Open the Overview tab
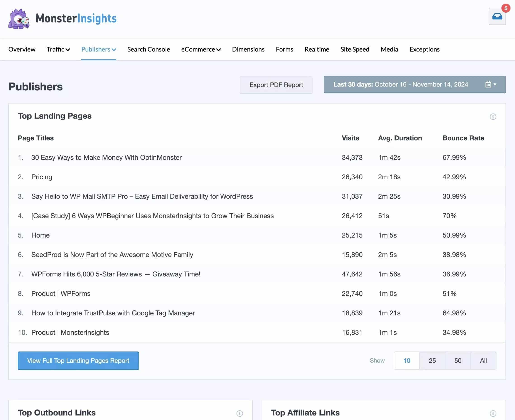515x420 pixels. [x=22, y=49]
